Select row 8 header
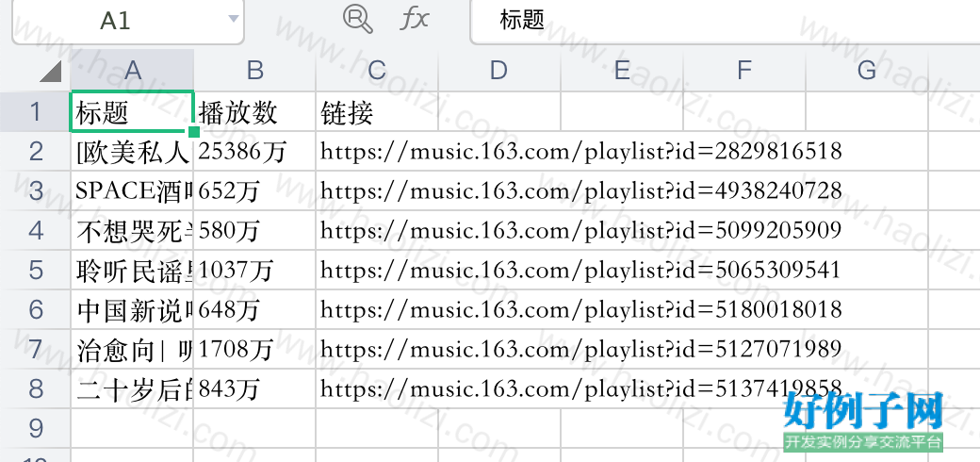This screenshot has width=980, height=462. 35,388
